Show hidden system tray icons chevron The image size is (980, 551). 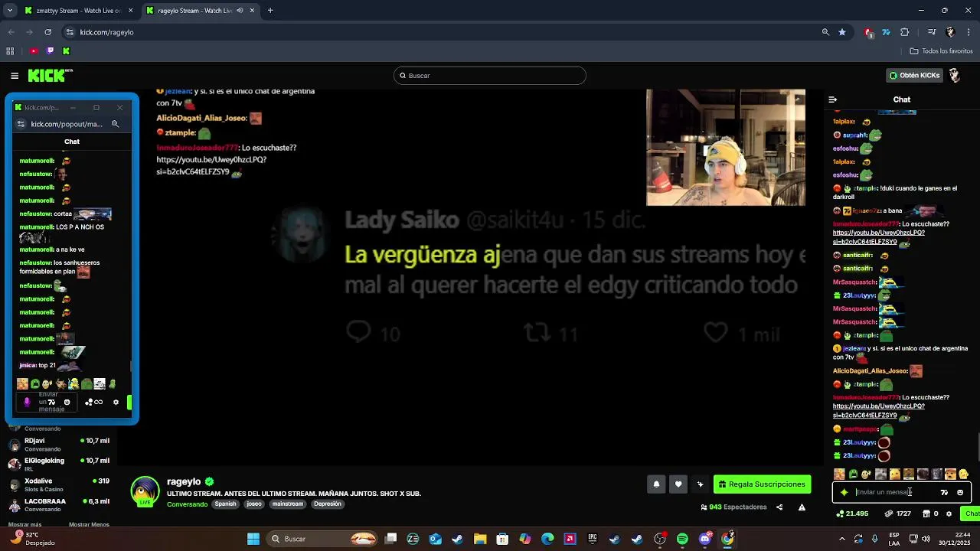point(841,539)
